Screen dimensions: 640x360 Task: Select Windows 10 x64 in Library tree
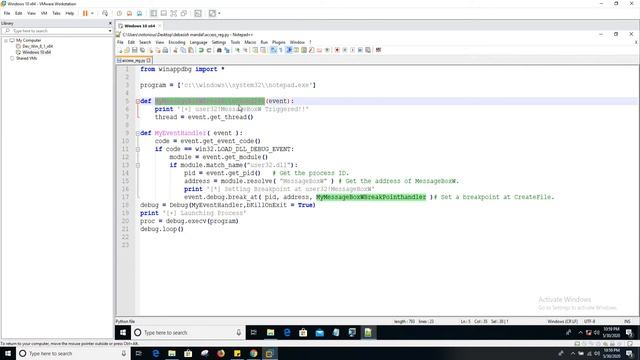[x=36, y=52]
